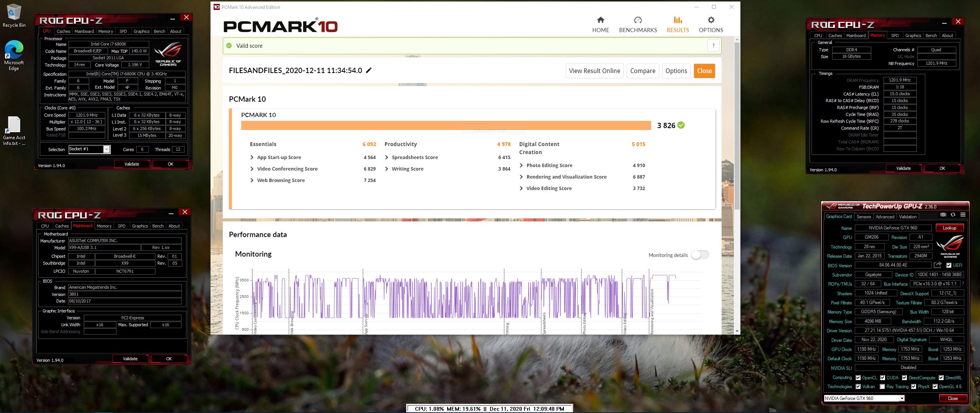Image resolution: width=980 pixels, height=413 pixels.
Task: Toggle the OpenGL 4.6 checkbox
Action: tap(935, 387)
